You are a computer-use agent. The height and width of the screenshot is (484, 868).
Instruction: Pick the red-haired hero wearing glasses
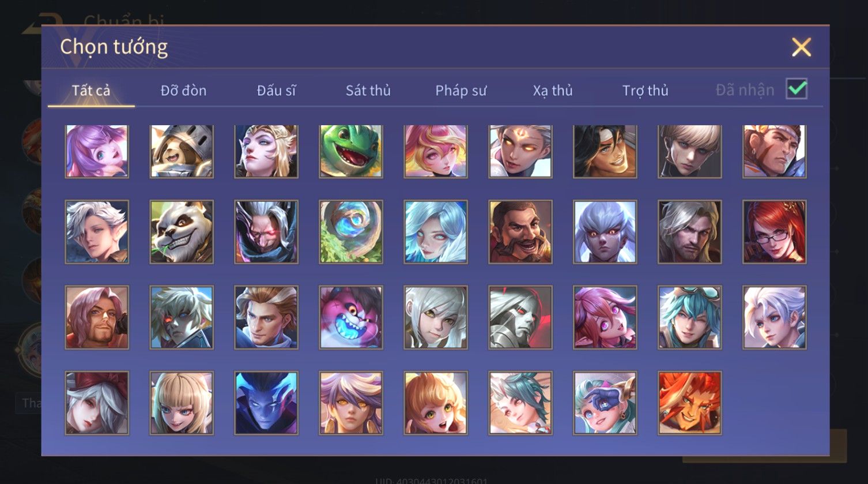tap(774, 232)
